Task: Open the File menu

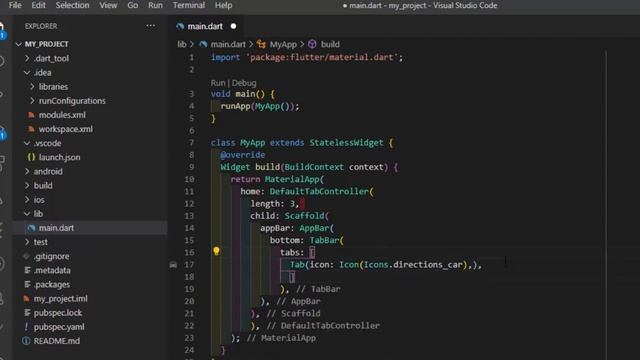Action: click(15, 5)
